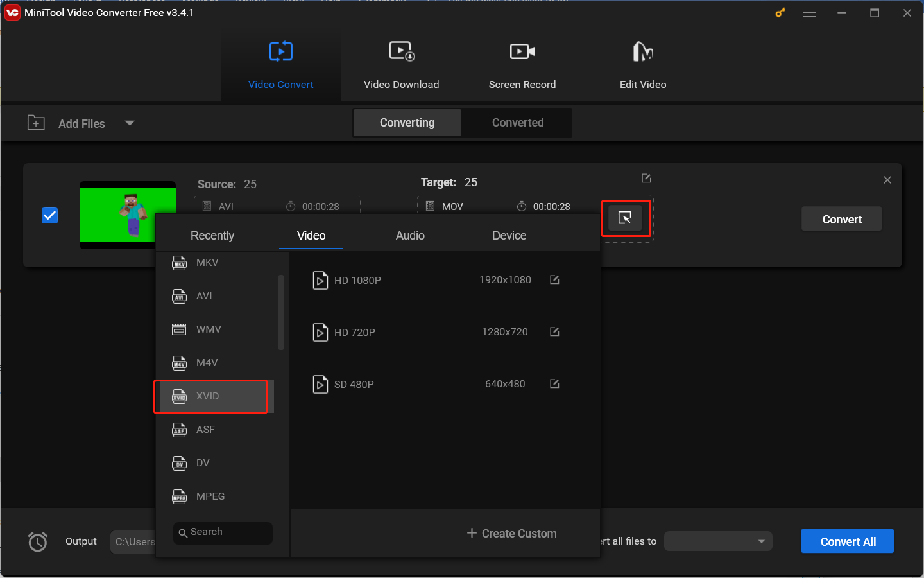Click the scheduler clock icon

click(38, 541)
